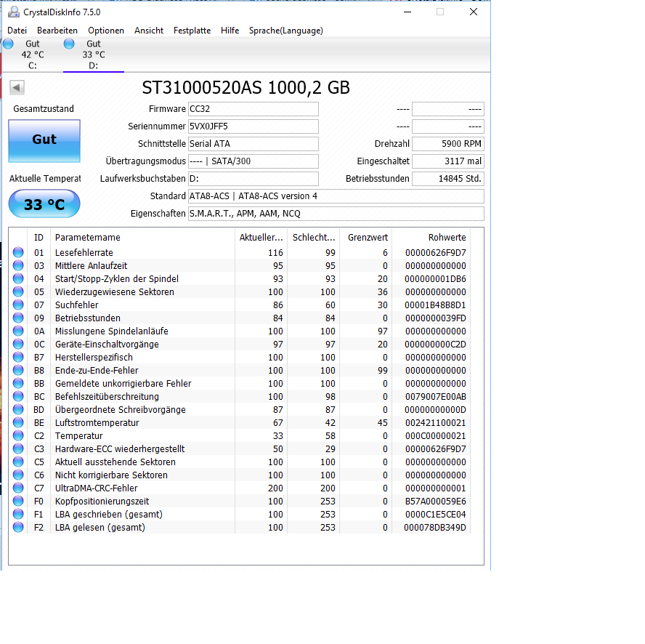Click the Rohwerte column header
This screenshot has height=644, width=645.
(x=431, y=238)
